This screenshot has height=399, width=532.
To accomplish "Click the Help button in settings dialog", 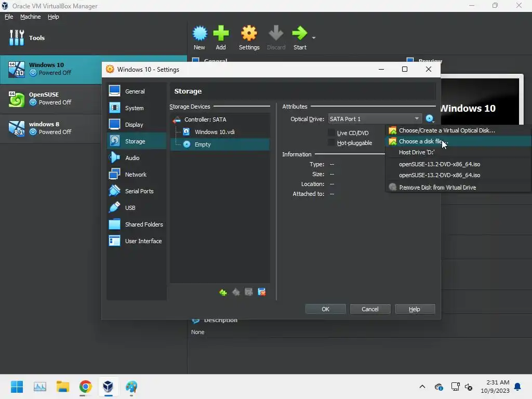I will click(415, 309).
